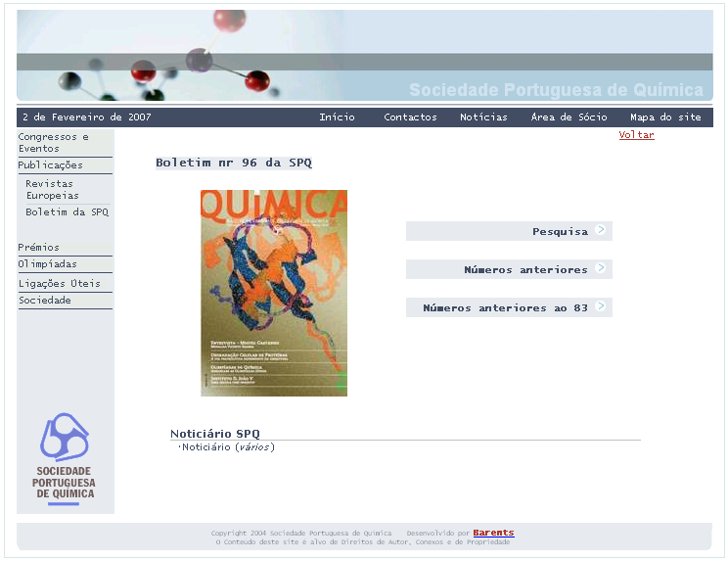Click the arrow icon next to Pesquisa
This screenshot has height=561, width=728.
(x=601, y=229)
